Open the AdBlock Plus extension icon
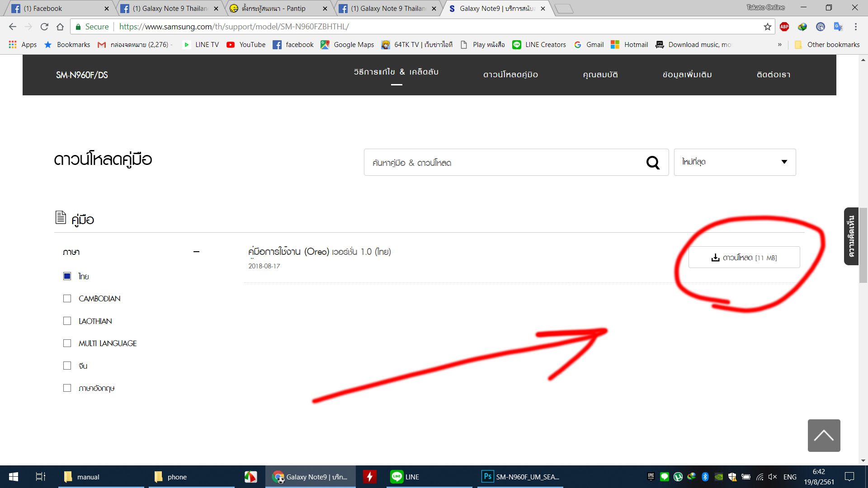 tap(784, 27)
